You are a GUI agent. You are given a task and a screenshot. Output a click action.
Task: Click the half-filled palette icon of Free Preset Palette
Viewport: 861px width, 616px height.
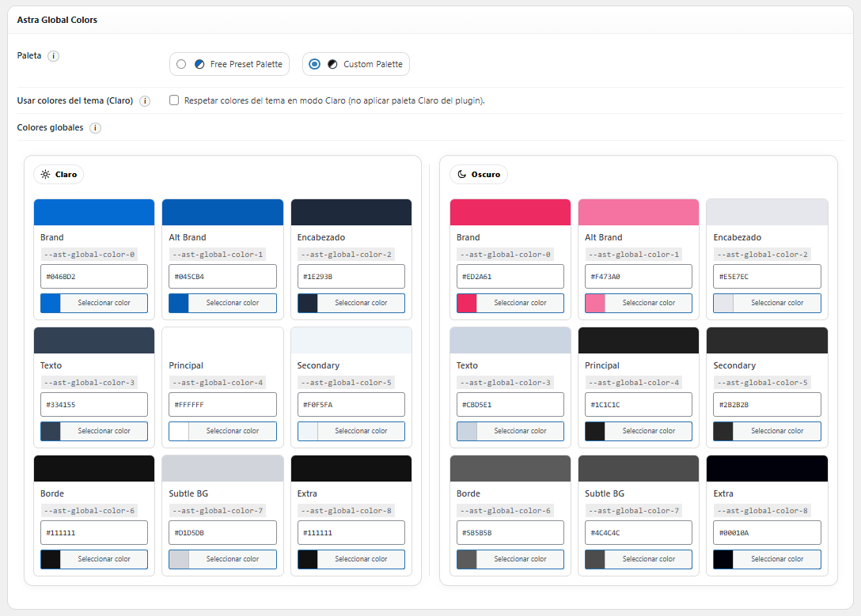coord(200,64)
